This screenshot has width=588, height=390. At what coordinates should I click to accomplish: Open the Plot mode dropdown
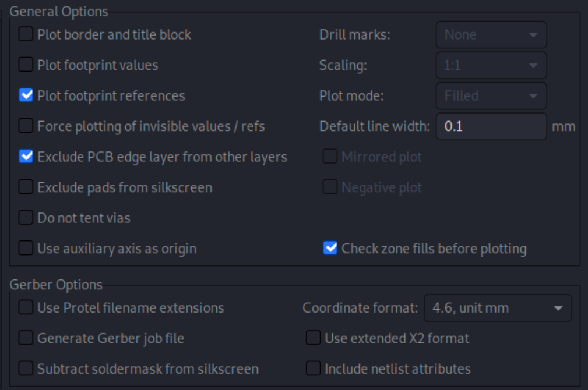[491, 95]
